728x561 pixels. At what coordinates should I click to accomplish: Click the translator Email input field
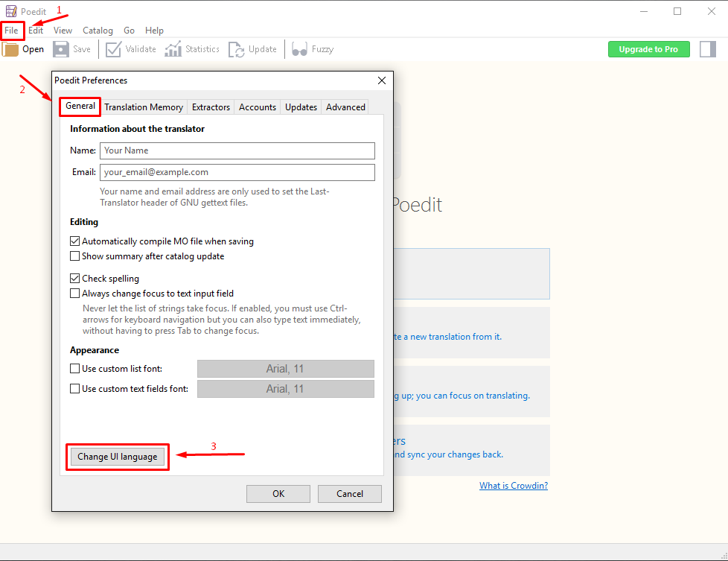click(237, 172)
